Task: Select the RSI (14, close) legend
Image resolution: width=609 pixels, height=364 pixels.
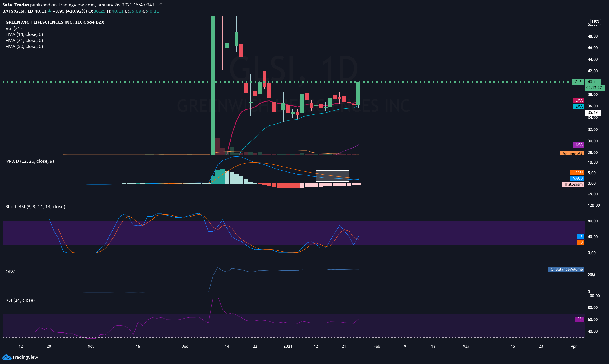Action: pos(20,300)
